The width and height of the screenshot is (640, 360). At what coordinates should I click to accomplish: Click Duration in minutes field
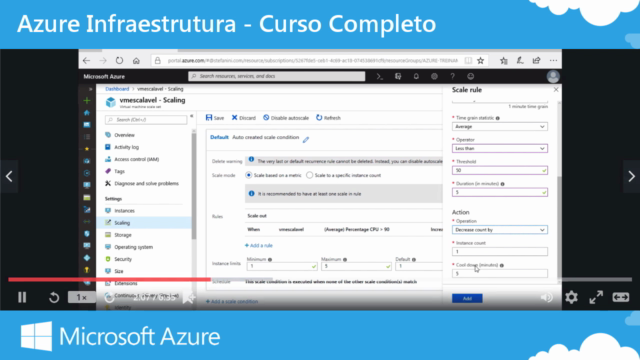[500, 192]
